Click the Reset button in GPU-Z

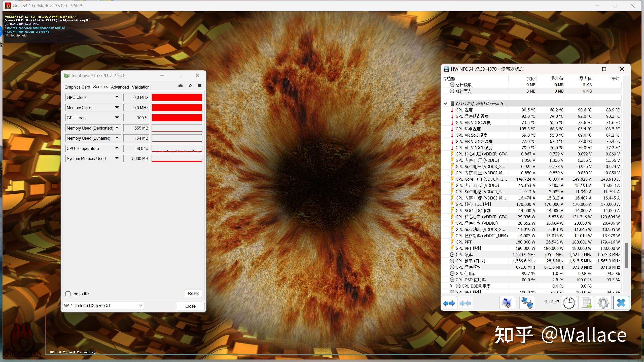pyautogui.click(x=192, y=293)
